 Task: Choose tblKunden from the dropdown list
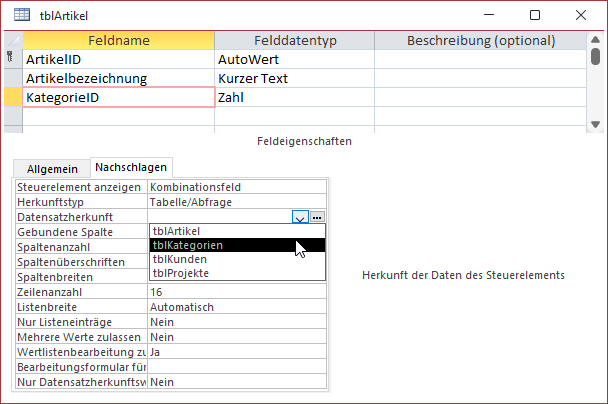point(237,259)
